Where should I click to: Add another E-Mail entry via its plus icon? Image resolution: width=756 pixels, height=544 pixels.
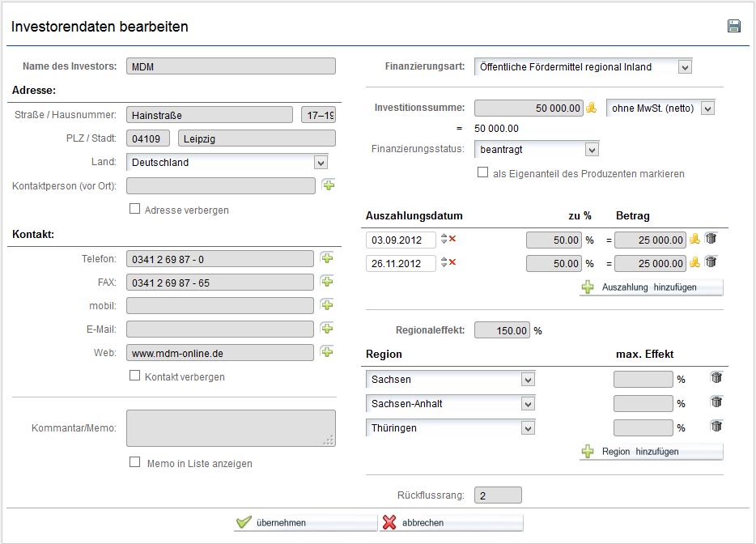pyautogui.click(x=327, y=329)
